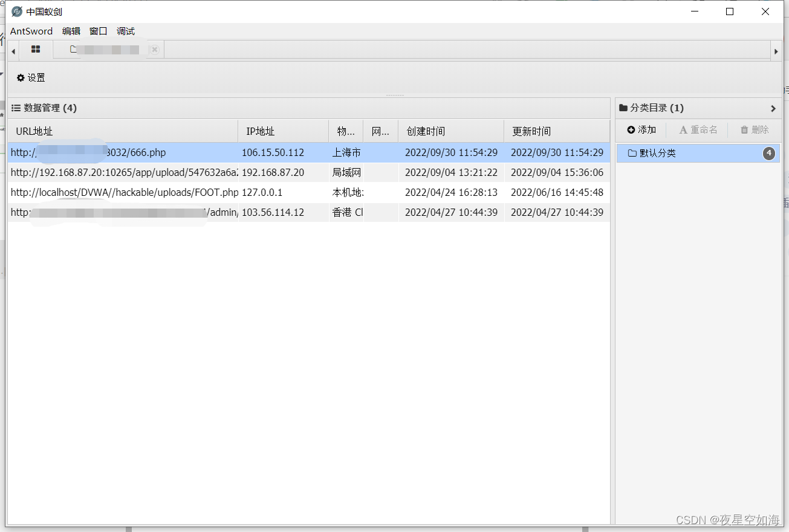Click the count badge on 默认分类
This screenshot has width=789, height=532.
768,153
